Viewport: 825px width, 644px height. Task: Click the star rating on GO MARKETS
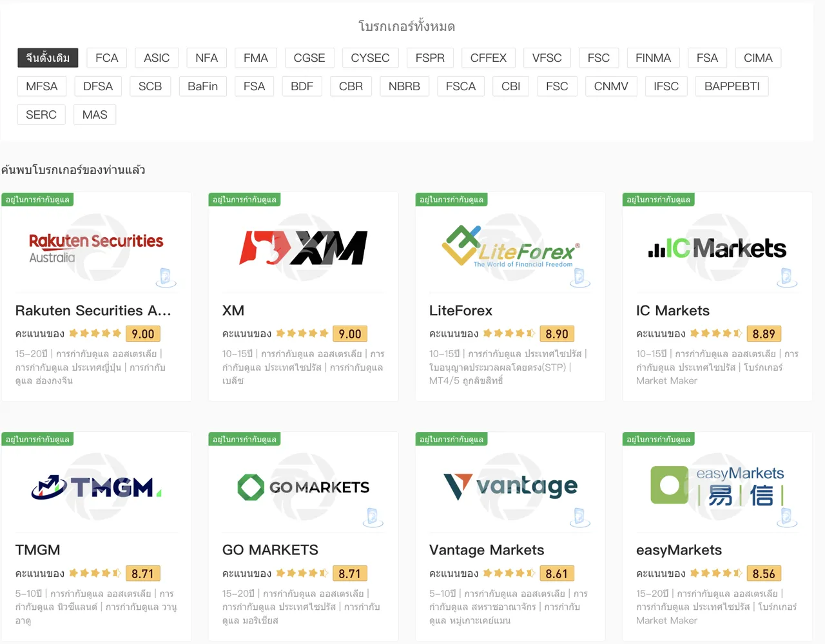302,573
